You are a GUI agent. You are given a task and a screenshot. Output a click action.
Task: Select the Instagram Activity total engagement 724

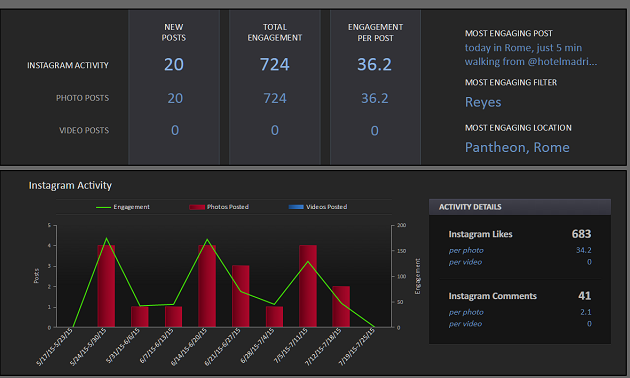click(x=274, y=64)
